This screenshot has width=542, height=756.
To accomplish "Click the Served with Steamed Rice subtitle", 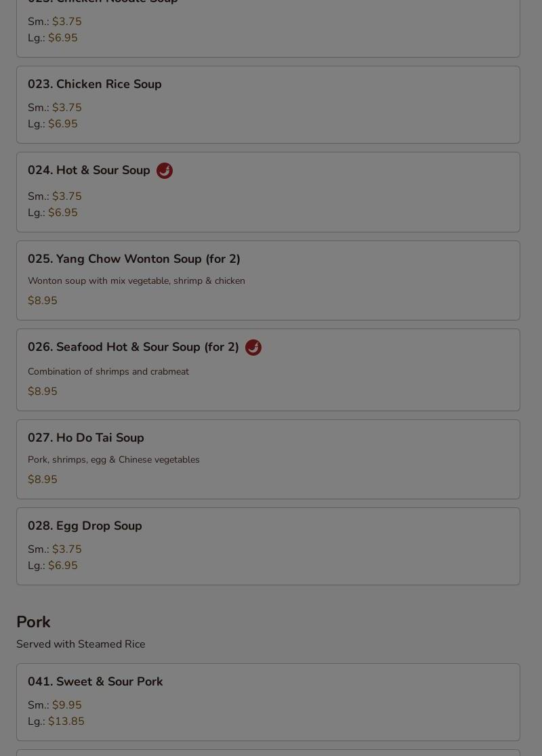I will coord(81,644).
